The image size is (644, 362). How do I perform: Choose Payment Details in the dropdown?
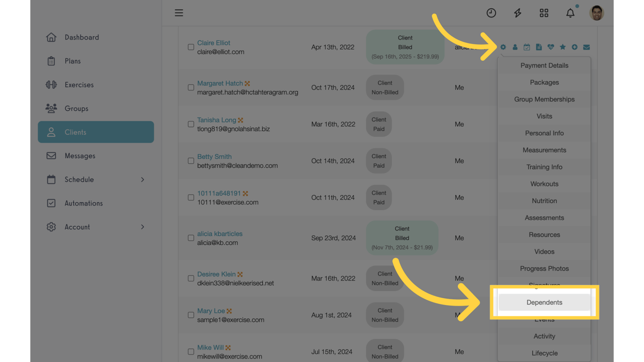tap(545, 66)
